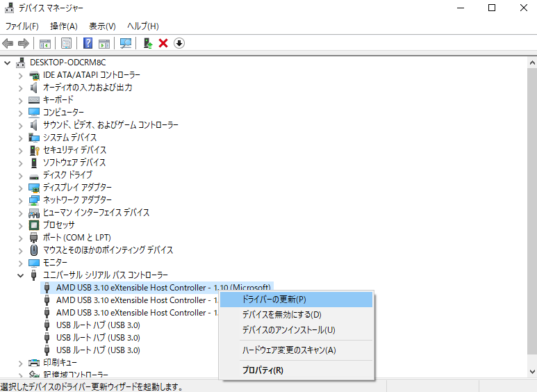
Task: Click the show/hide console tree icon
Action: click(x=45, y=43)
